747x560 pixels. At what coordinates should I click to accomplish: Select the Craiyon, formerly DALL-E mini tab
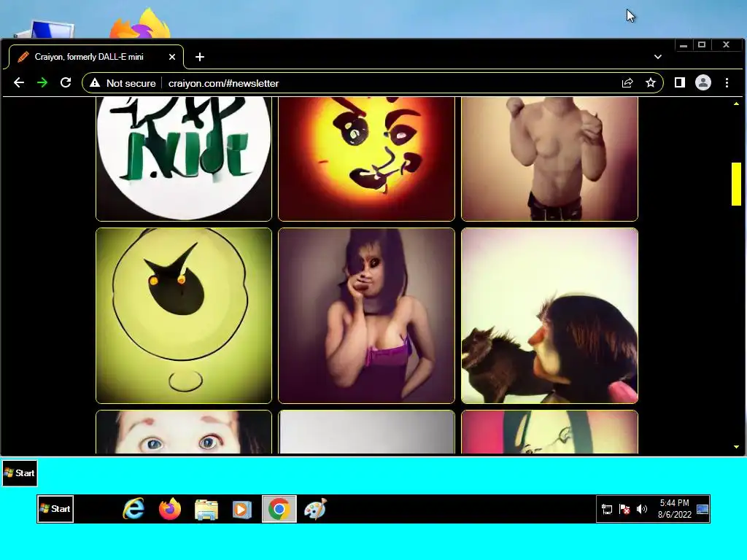(97, 57)
